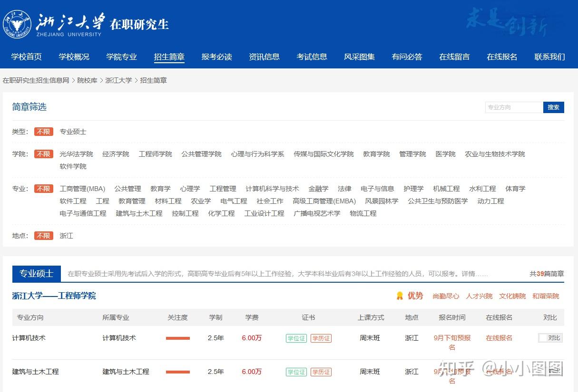
Task: Follow breadcrumb link 在职研究生招生信息网
Action: pos(36,80)
